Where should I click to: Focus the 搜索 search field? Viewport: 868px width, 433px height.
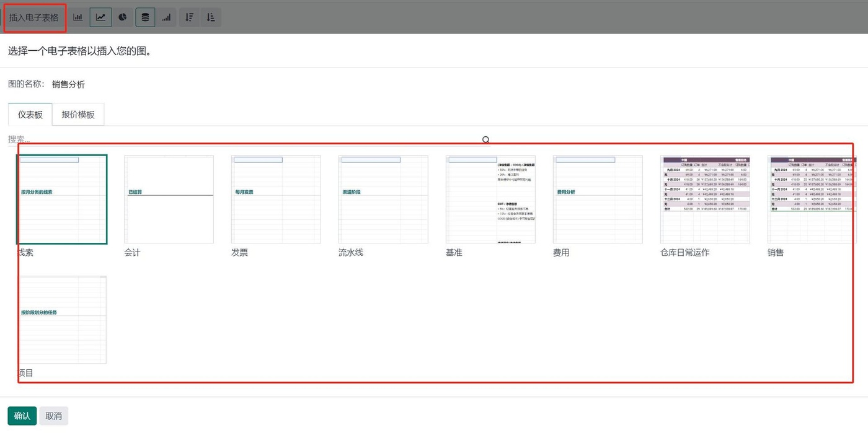click(x=248, y=139)
